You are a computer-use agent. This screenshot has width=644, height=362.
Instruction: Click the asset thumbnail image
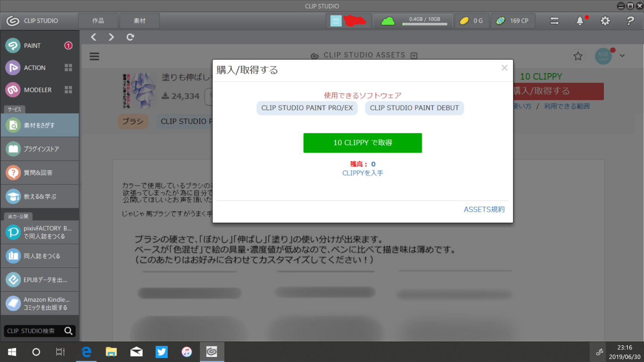point(139,90)
